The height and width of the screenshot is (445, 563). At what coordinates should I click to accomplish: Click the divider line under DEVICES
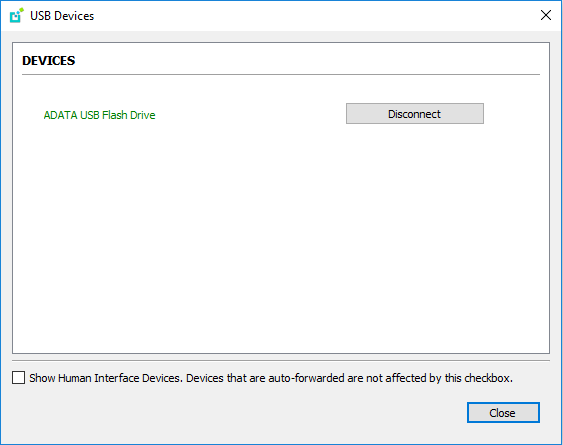281,75
